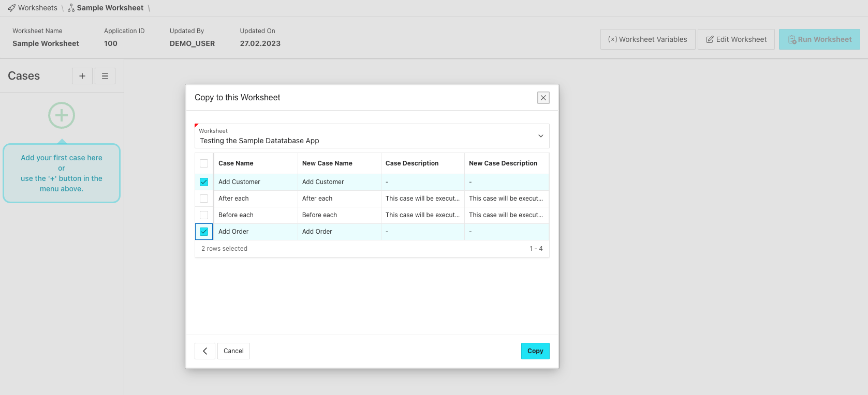Open the Sample Worksheet breadcrumb link
The height and width of the screenshot is (395, 868).
pos(110,8)
